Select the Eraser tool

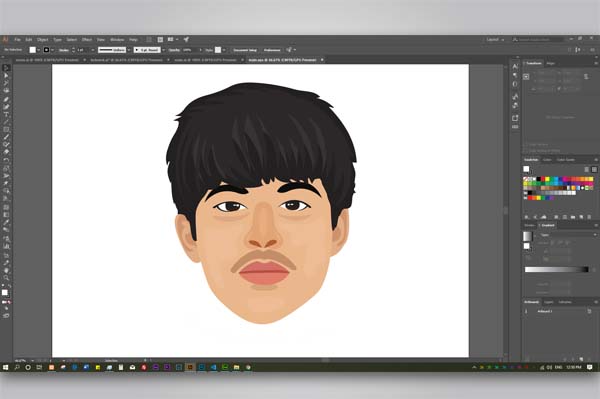[x=6, y=152]
